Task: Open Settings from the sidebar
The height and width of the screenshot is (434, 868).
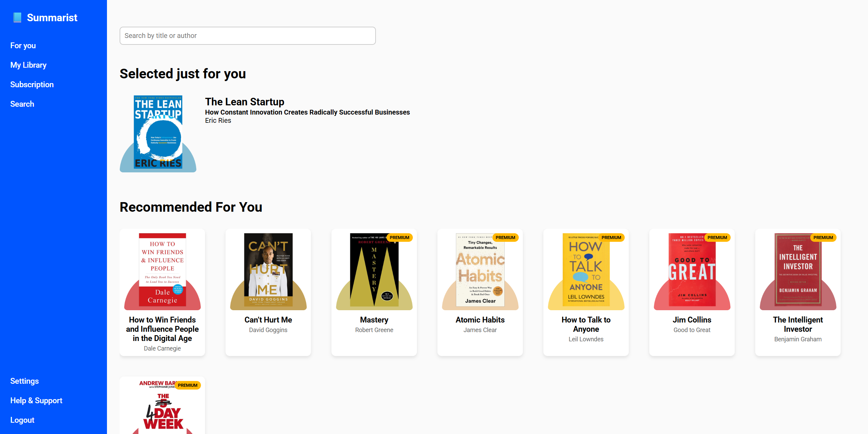Action: 25,381
